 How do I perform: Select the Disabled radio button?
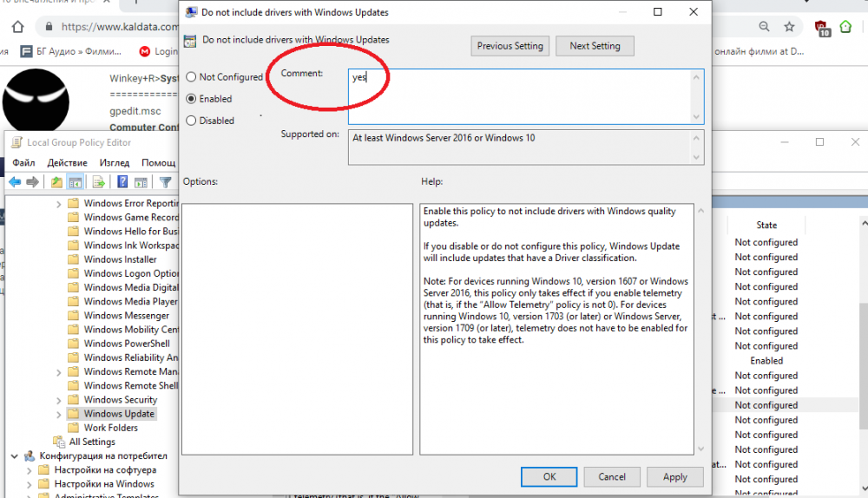tap(191, 120)
